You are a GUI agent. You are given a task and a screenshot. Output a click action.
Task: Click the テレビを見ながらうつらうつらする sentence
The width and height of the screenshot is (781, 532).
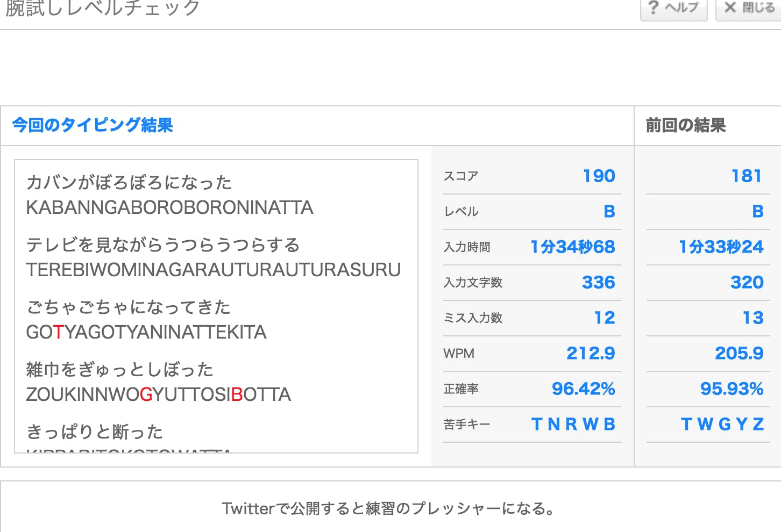point(163,245)
